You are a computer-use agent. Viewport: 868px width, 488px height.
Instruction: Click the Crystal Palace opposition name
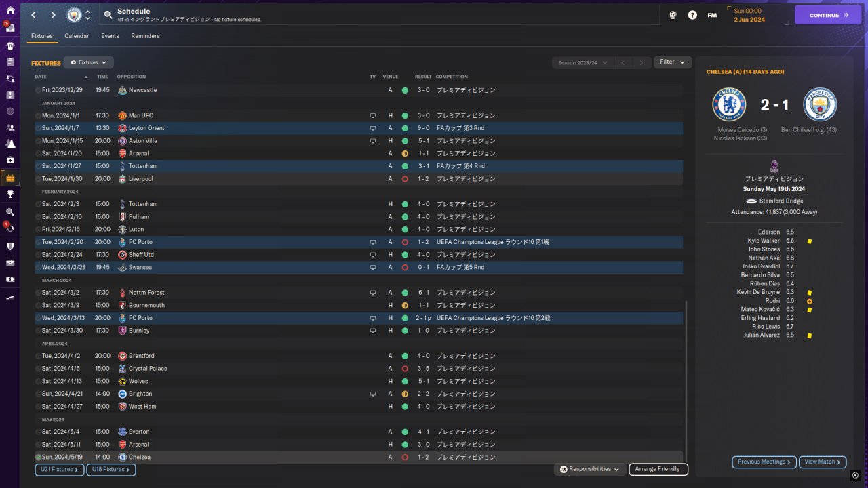(148, 369)
